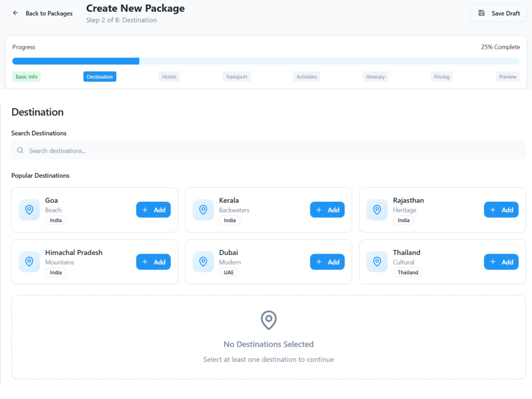The width and height of the screenshot is (532, 399).
Task: Save the package as draft
Action: point(499,13)
